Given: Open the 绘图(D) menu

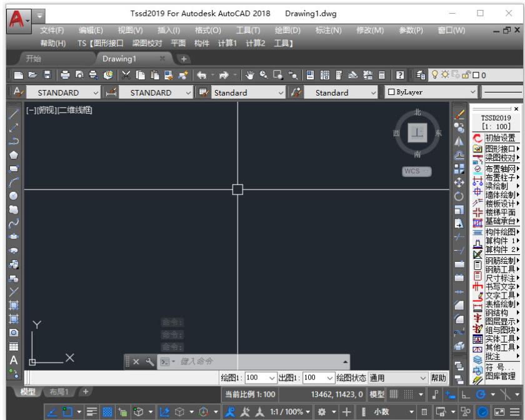Looking at the screenshot, I should point(287,30).
